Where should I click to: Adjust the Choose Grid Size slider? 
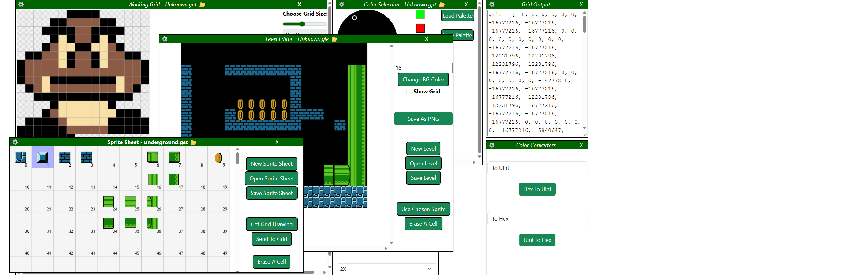[x=305, y=24]
